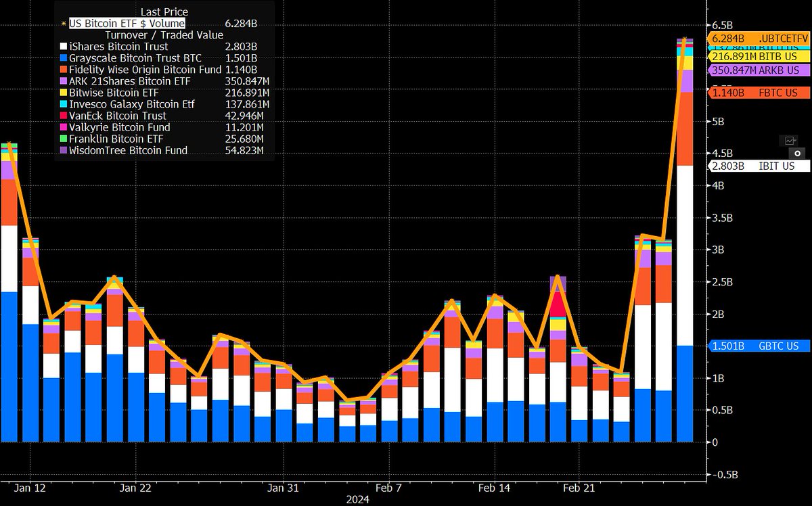Toggle the Invesco Galaxy Bitcoin Etf series
This screenshot has height=506, width=812.
coord(63,104)
